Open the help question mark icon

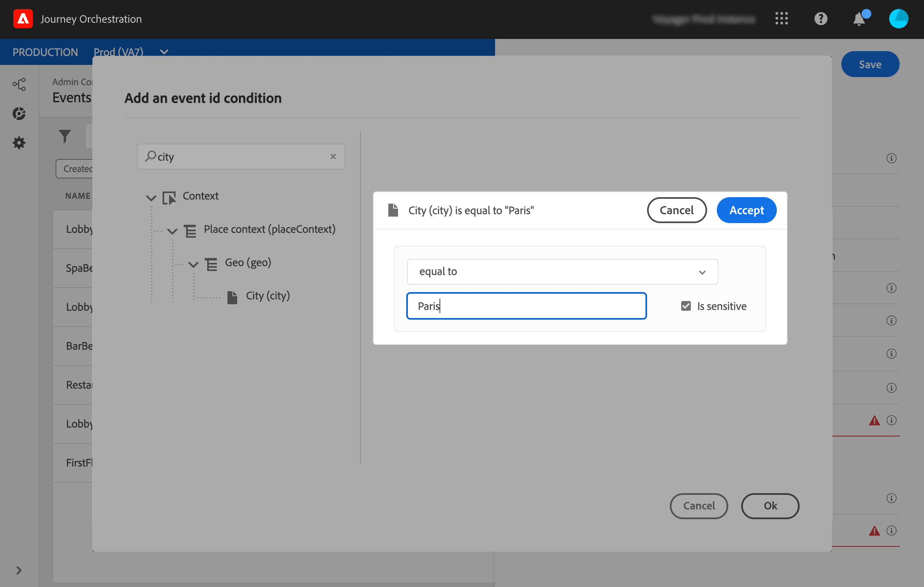tap(821, 19)
